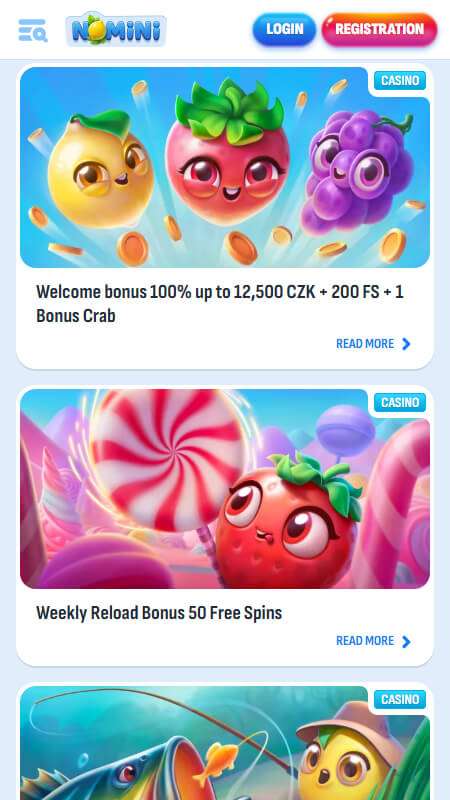Click the Welcome bonus 12,500 CZK title
Viewport: 450px width, 800px height.
pyautogui.click(x=220, y=304)
